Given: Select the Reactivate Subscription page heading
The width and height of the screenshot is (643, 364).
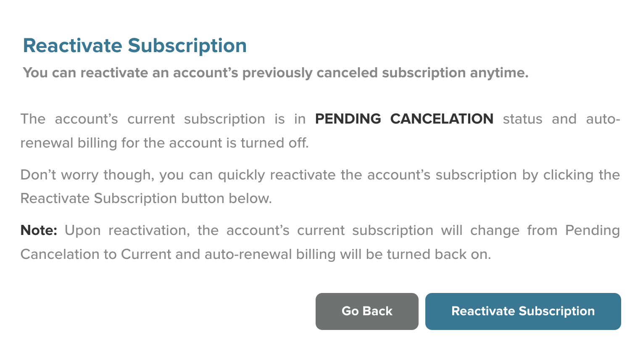Looking at the screenshot, I should pyautogui.click(x=135, y=45).
